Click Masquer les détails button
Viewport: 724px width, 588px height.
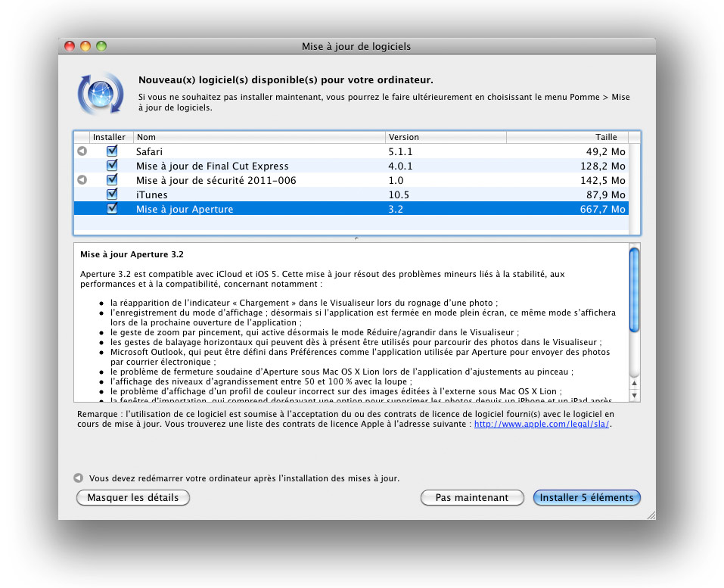pyautogui.click(x=133, y=497)
